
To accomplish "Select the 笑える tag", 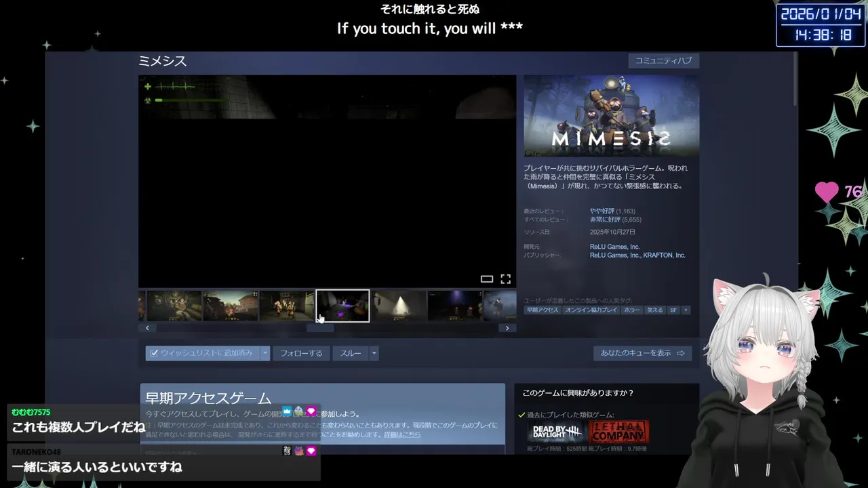I will point(654,310).
